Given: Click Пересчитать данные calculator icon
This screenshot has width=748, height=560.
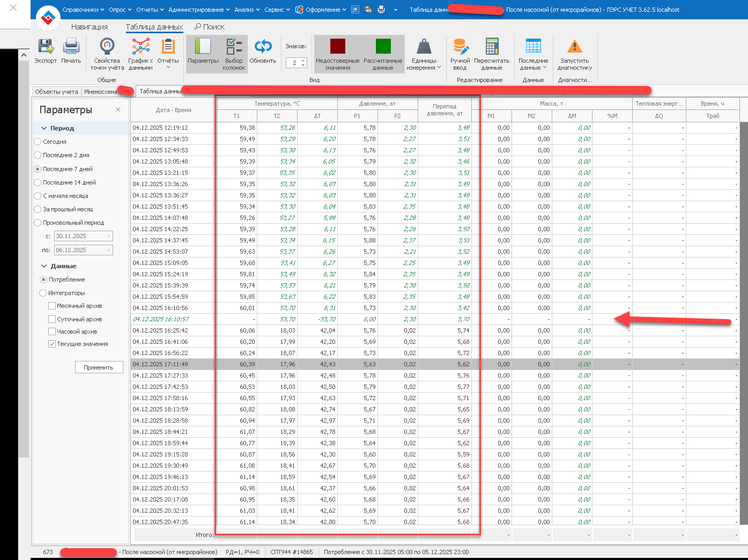Looking at the screenshot, I should click(492, 47).
